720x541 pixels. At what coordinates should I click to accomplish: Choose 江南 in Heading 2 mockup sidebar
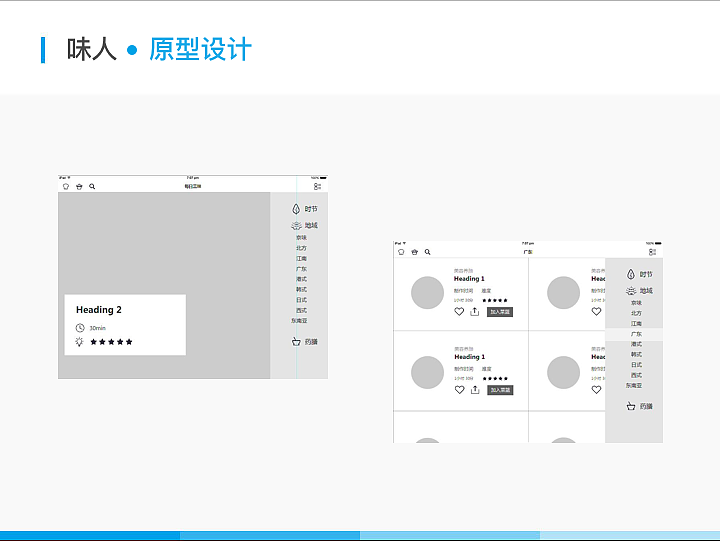coord(301,259)
